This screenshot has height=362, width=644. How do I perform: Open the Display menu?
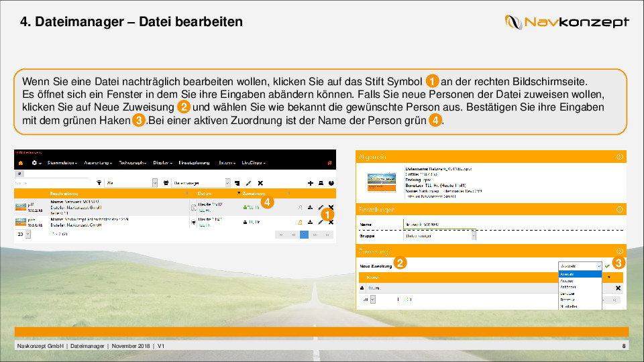coord(162,163)
